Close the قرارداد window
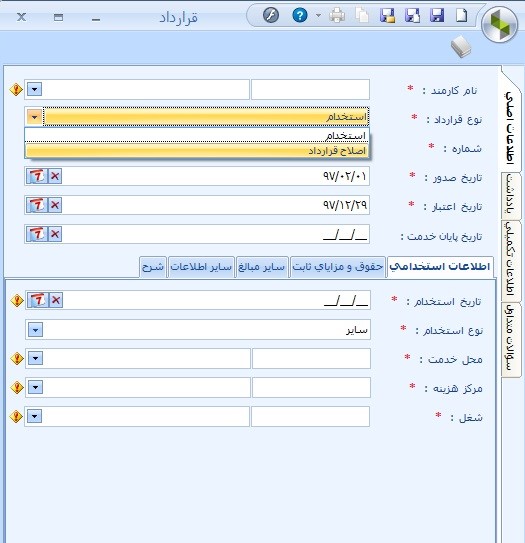The width and height of the screenshot is (525, 543). tap(21, 17)
